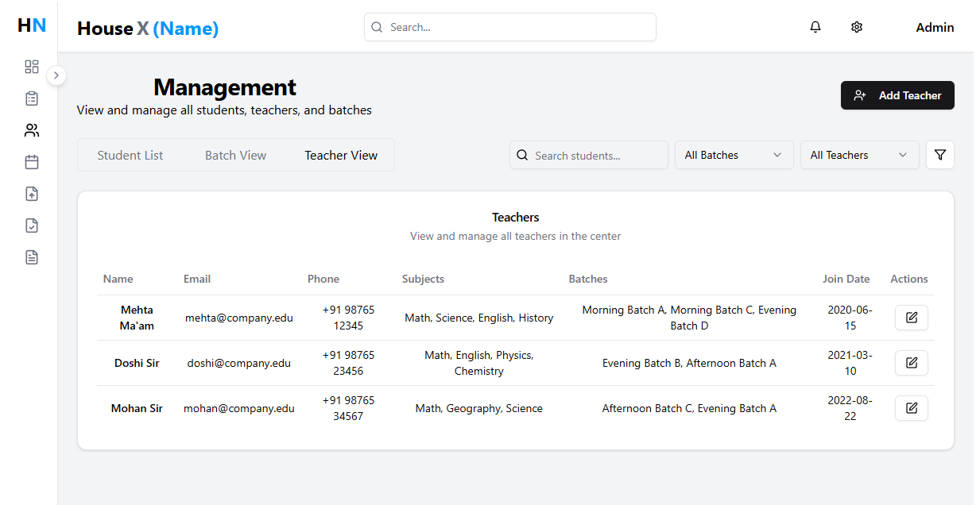Click email mehta@company.edu
This screenshot has width=980, height=505.
point(239,318)
